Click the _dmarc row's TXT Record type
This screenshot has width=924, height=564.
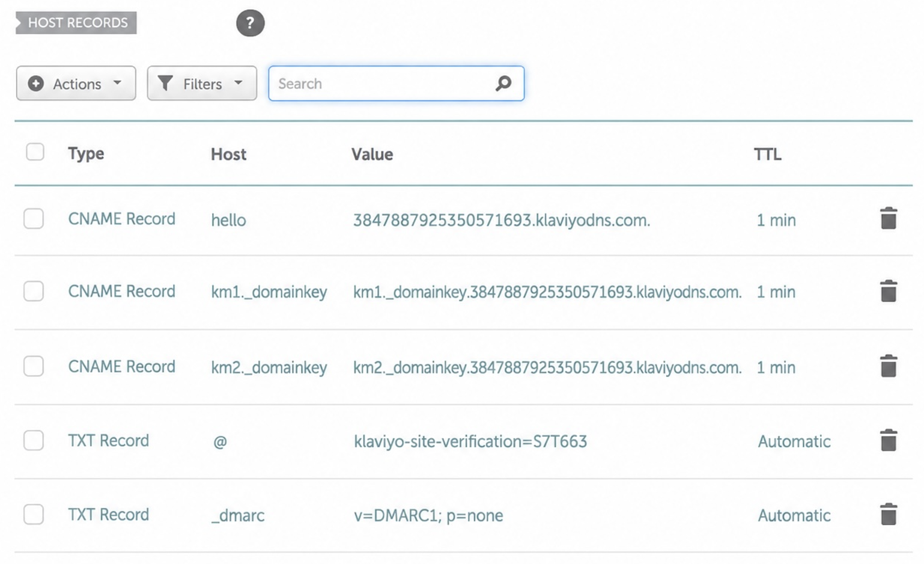108,515
